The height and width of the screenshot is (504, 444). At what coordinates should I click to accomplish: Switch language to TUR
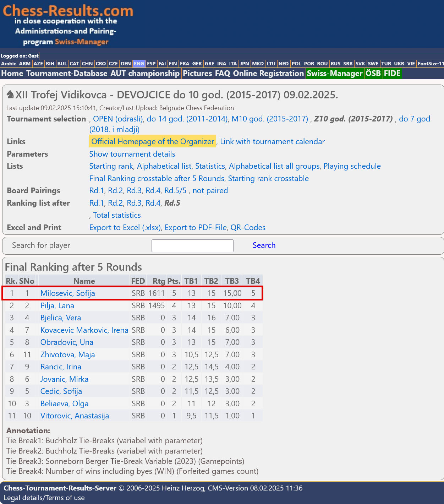(386, 64)
